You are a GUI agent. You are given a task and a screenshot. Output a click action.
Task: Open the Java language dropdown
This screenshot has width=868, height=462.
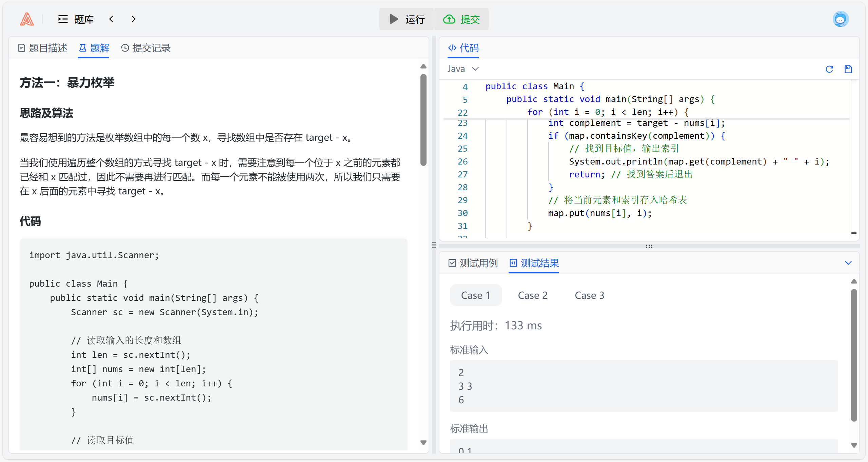point(463,69)
